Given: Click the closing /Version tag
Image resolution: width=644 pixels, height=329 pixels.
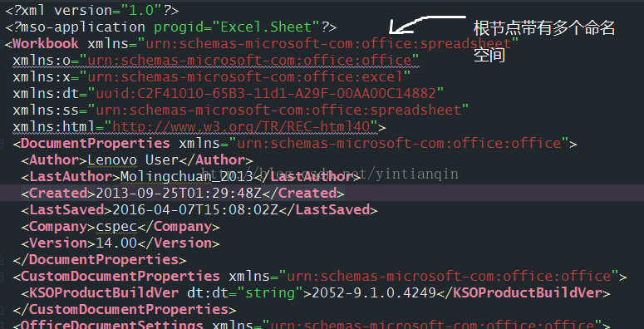Looking at the screenshot, I should (x=179, y=243).
